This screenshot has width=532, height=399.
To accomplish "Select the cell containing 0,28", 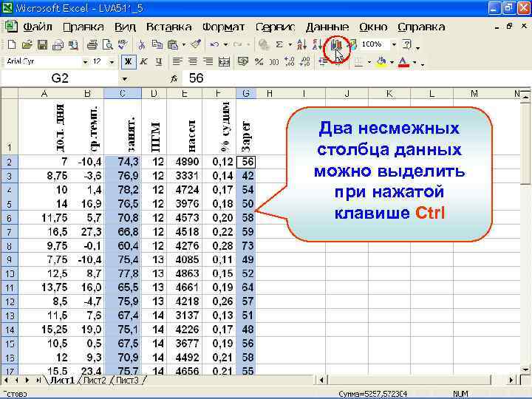I will [x=219, y=245].
